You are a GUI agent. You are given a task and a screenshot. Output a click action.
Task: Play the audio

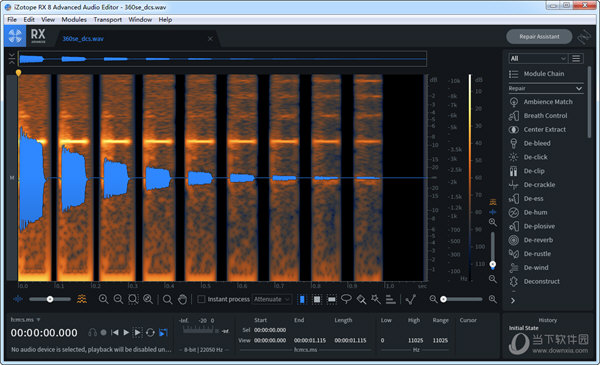point(126,332)
